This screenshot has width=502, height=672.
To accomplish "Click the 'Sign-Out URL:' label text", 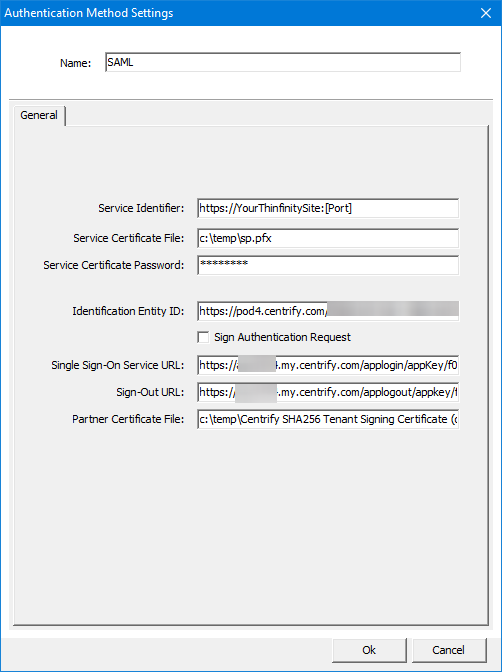I will coord(150,392).
